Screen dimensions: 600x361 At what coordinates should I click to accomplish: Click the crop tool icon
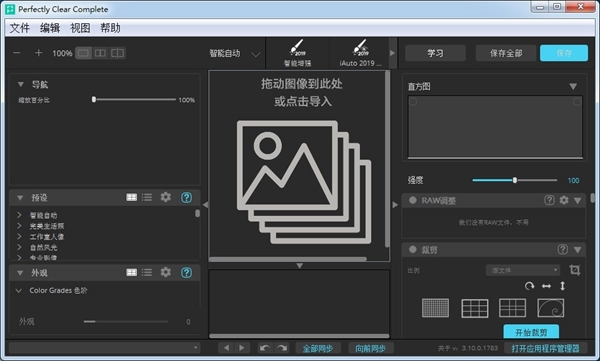coord(574,270)
